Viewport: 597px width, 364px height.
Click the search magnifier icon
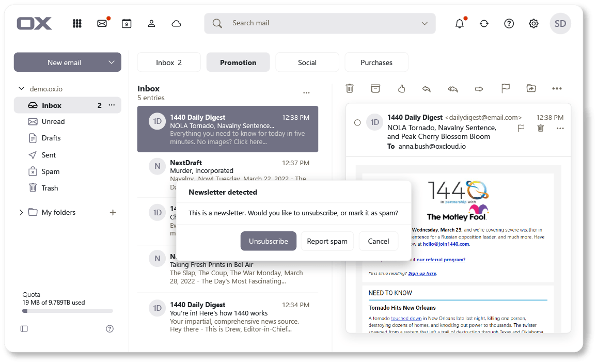[x=217, y=23]
